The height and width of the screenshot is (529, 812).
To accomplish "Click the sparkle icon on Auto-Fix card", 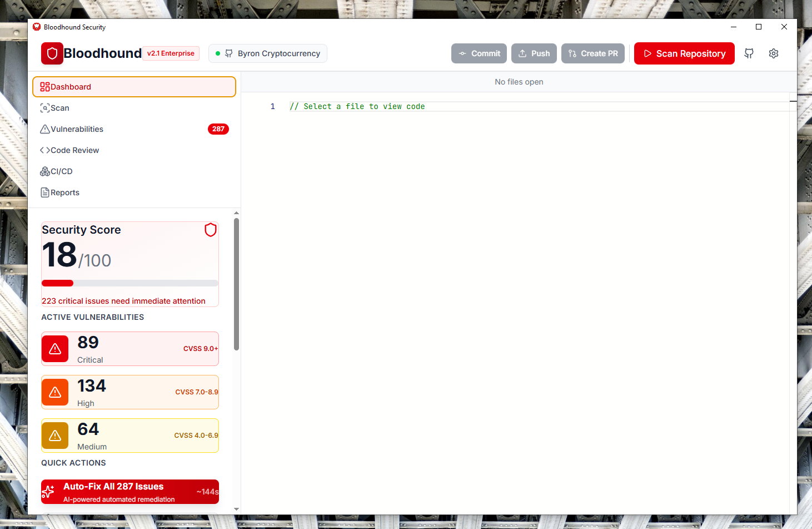I will coord(48,491).
